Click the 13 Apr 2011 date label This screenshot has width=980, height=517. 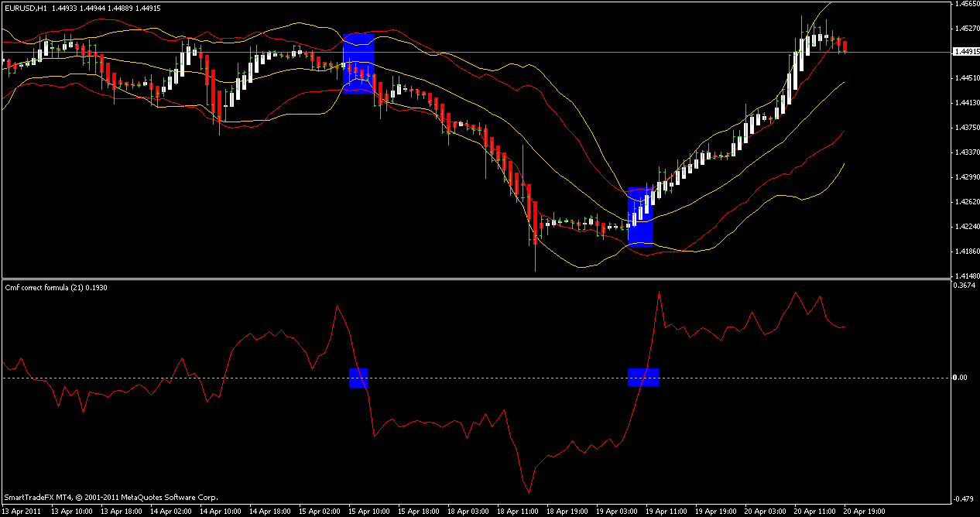(x=22, y=512)
